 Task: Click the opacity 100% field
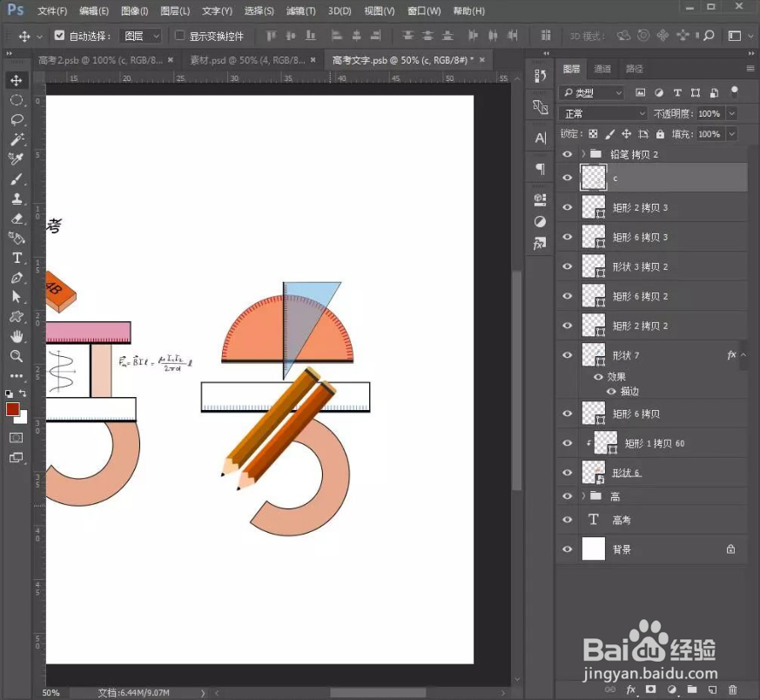pyautogui.click(x=710, y=113)
